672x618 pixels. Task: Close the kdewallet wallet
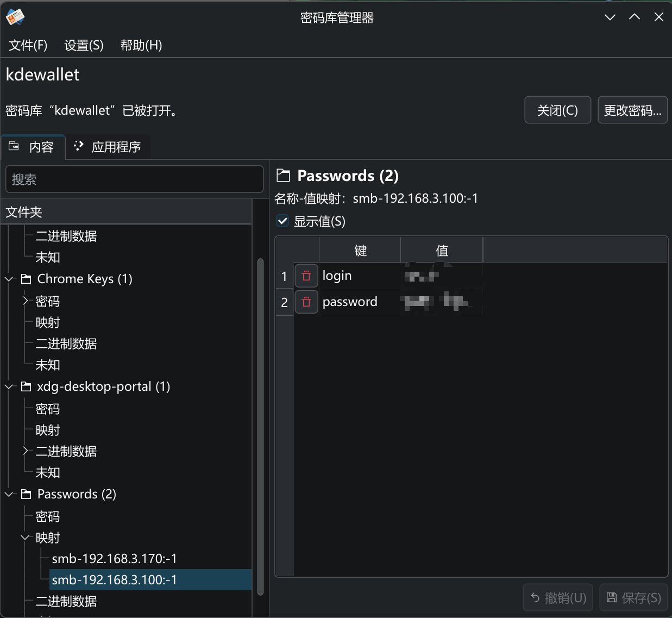click(x=557, y=110)
